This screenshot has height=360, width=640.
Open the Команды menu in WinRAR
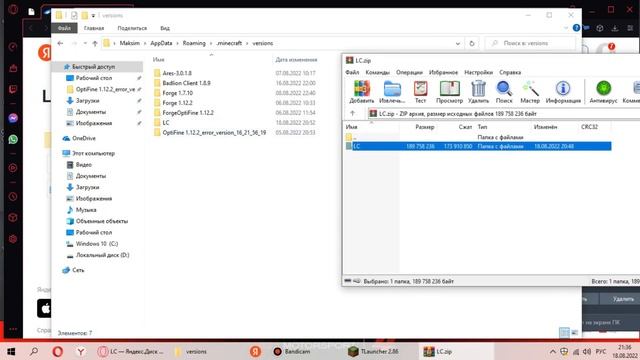tap(378, 72)
